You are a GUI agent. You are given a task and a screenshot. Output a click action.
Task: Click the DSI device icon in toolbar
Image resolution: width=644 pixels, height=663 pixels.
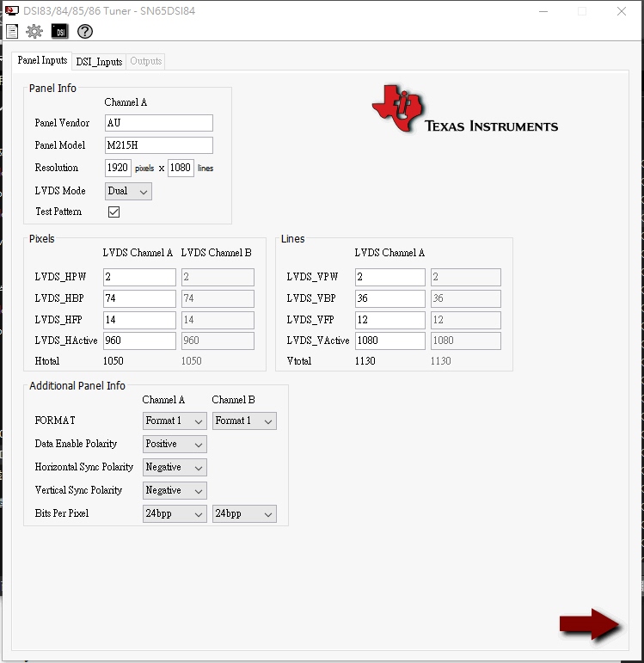point(59,31)
